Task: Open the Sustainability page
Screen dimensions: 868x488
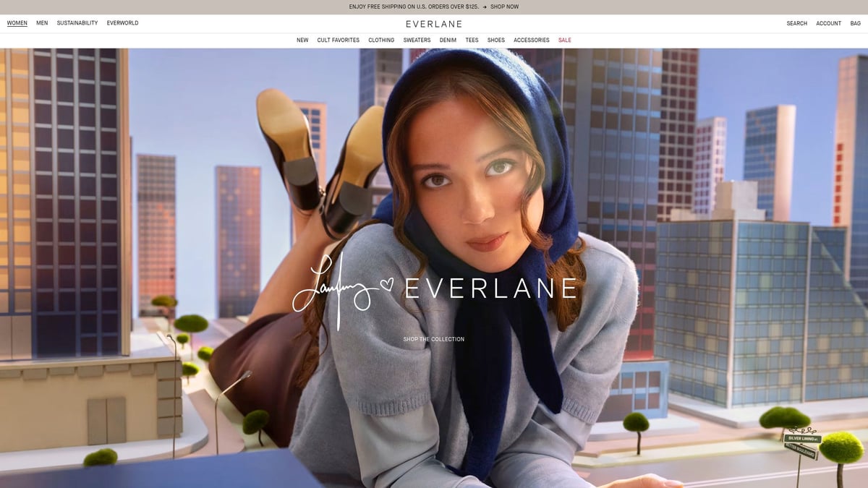Action: (x=77, y=23)
